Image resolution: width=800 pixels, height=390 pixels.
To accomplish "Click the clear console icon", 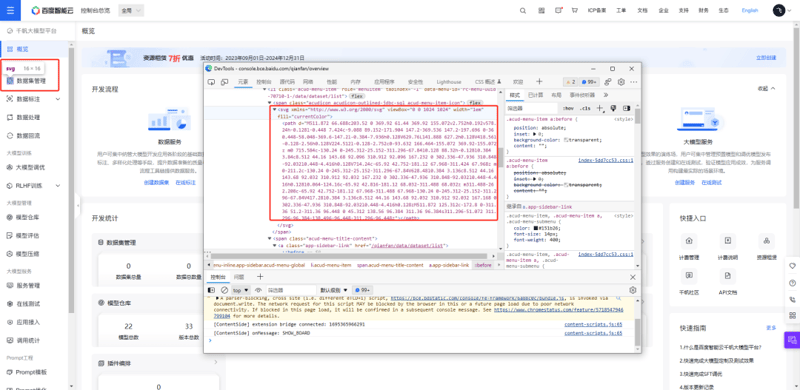I will [x=224, y=290].
